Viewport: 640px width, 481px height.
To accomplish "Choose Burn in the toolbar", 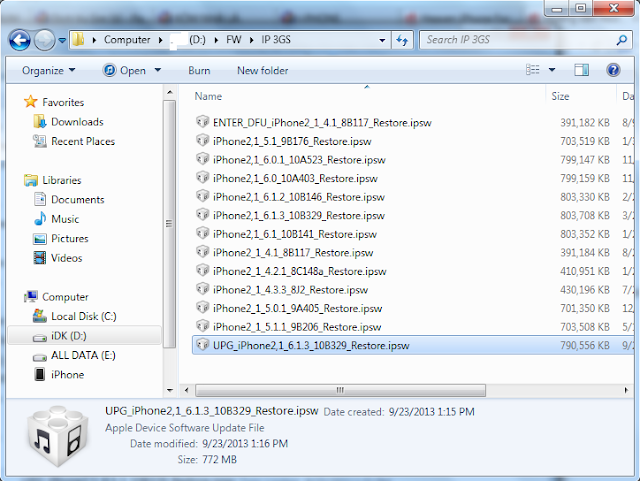I will coord(199,71).
